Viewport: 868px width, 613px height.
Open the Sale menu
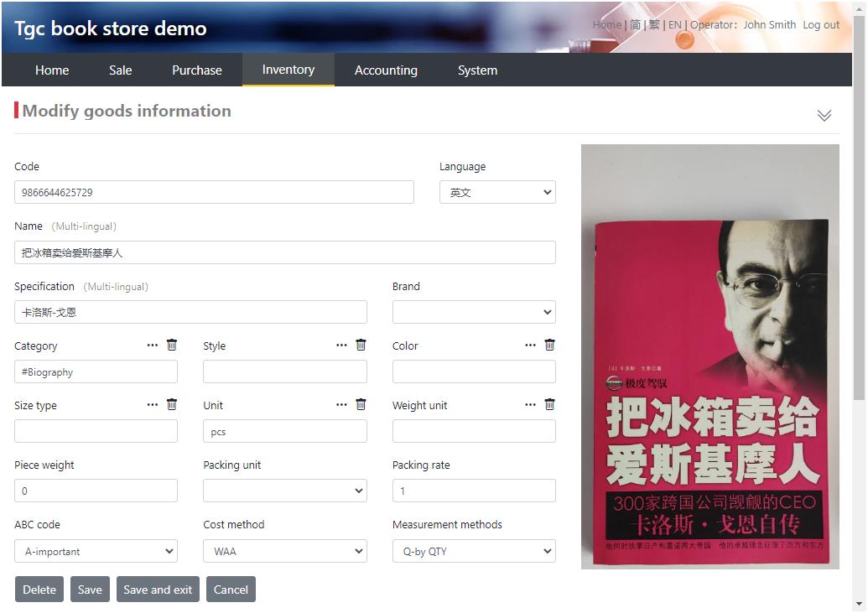[x=120, y=70]
